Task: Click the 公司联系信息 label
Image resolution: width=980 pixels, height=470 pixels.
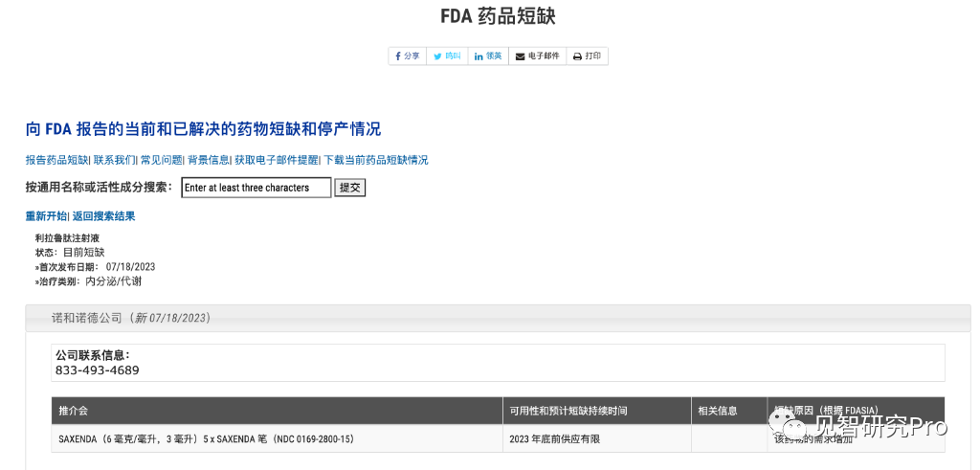Action: pyautogui.click(x=93, y=355)
